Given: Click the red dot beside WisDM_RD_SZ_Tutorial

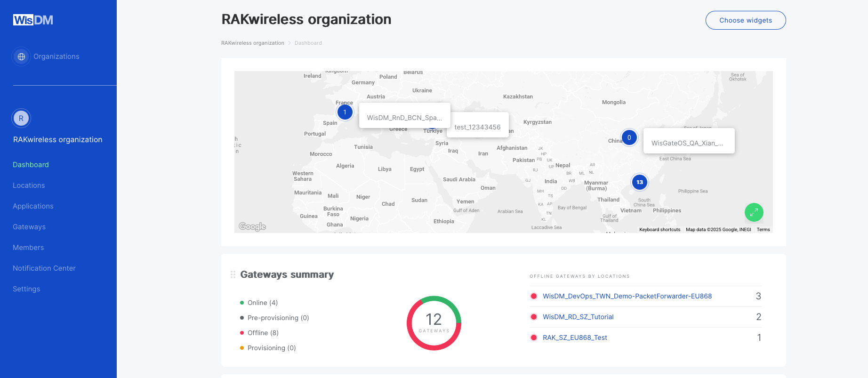Looking at the screenshot, I should point(534,317).
